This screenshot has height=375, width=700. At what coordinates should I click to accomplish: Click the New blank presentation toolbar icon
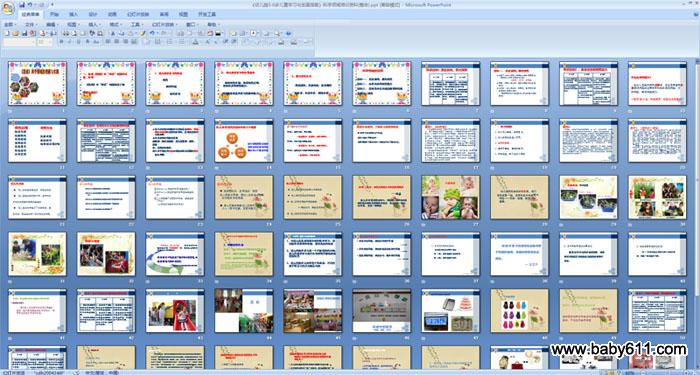point(7,33)
